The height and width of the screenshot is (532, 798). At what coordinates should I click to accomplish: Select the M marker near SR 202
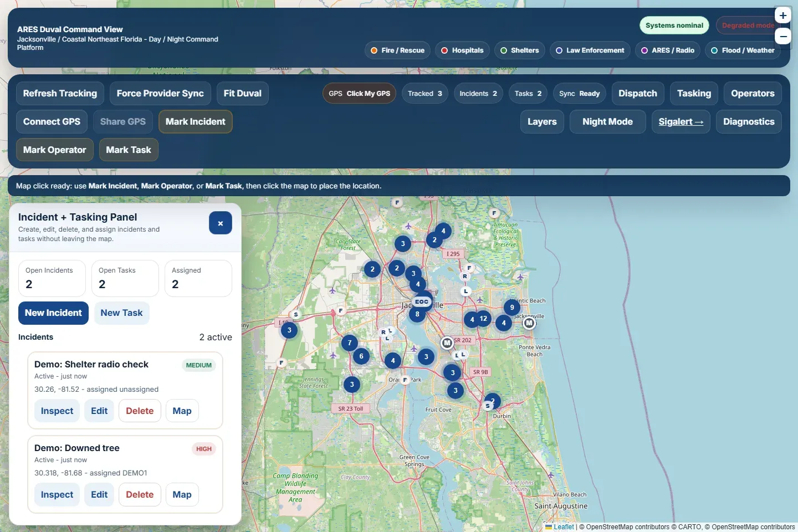[447, 343]
